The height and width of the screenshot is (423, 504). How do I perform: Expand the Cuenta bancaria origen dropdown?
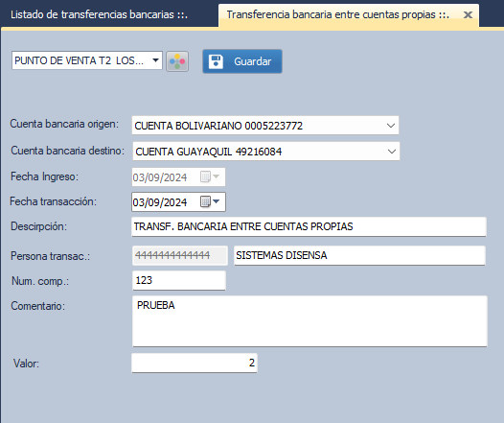click(x=391, y=126)
